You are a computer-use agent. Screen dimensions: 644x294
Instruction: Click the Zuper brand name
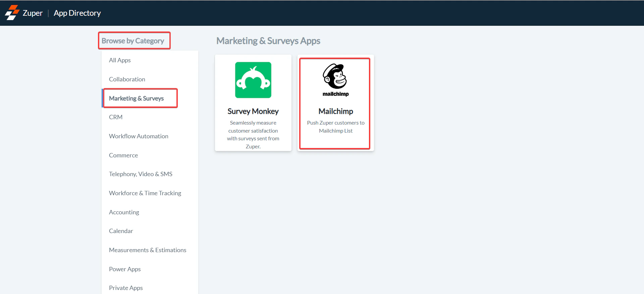pos(33,13)
